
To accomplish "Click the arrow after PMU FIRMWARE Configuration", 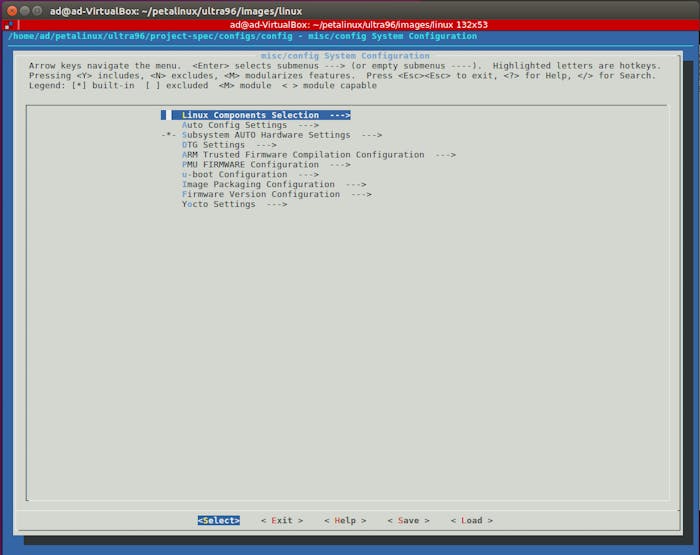I will click(340, 164).
